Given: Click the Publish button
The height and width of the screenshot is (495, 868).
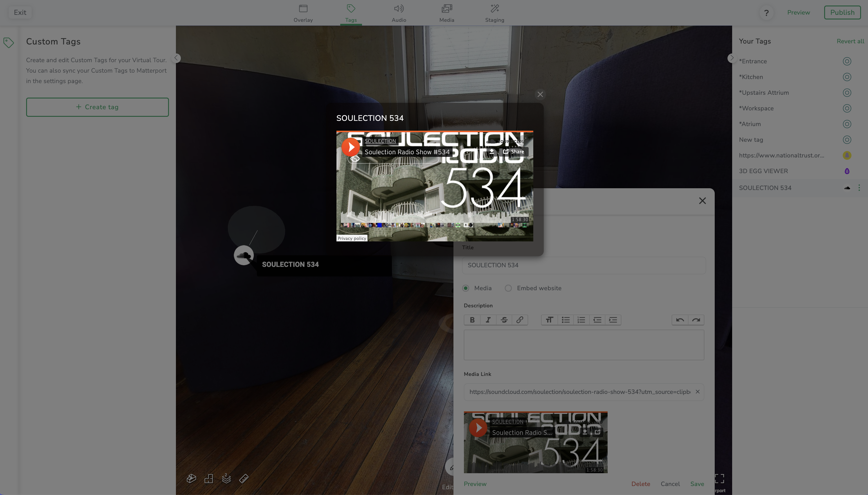Looking at the screenshot, I should pos(842,12).
